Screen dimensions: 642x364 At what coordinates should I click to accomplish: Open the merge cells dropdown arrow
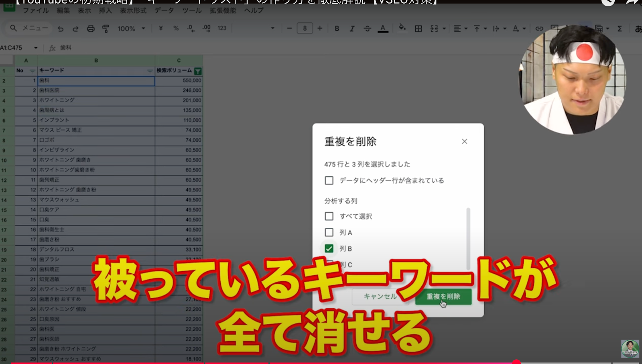(443, 28)
